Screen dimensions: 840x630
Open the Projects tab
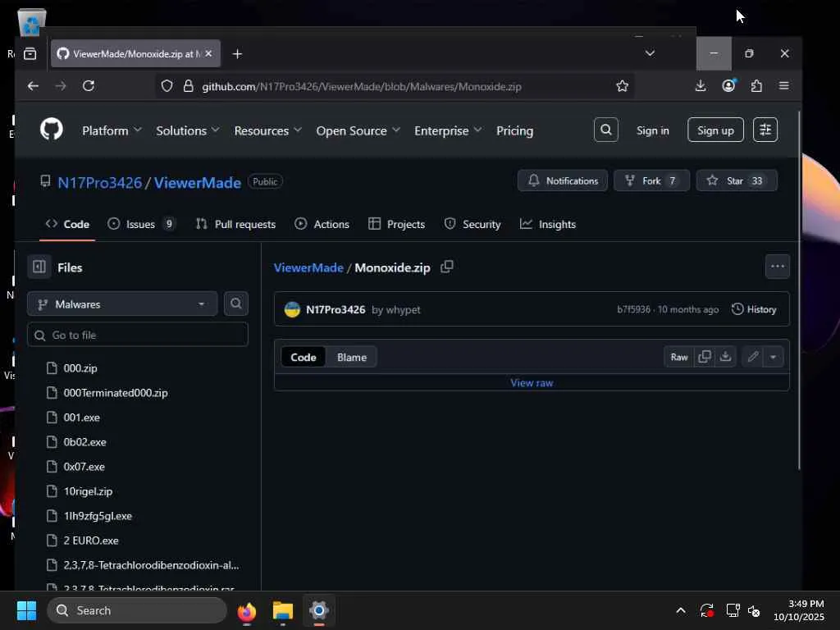point(397,224)
